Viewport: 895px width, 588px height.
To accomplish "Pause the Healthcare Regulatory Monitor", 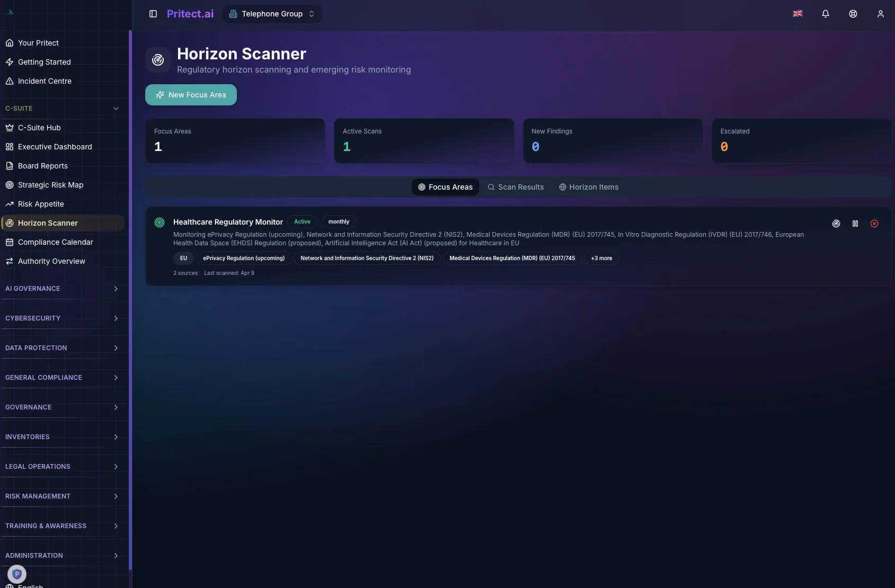I will [855, 224].
